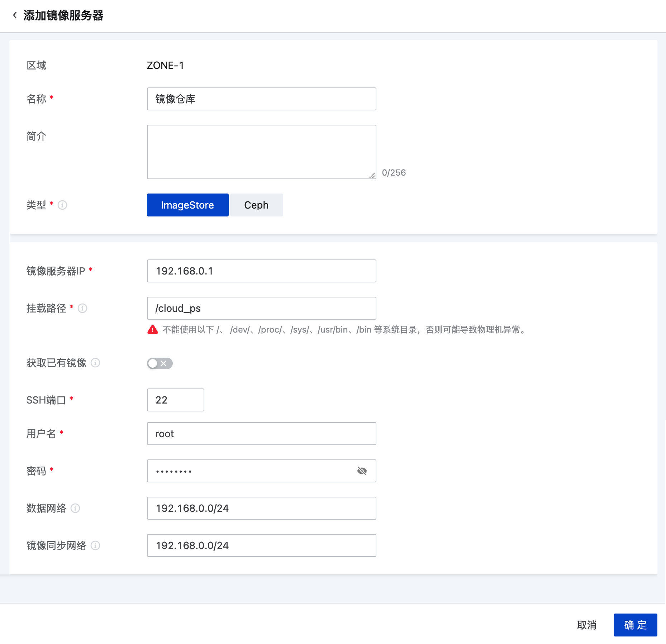Click the 确定 confirm button
Screen dimensions: 666x644
[x=635, y=625]
